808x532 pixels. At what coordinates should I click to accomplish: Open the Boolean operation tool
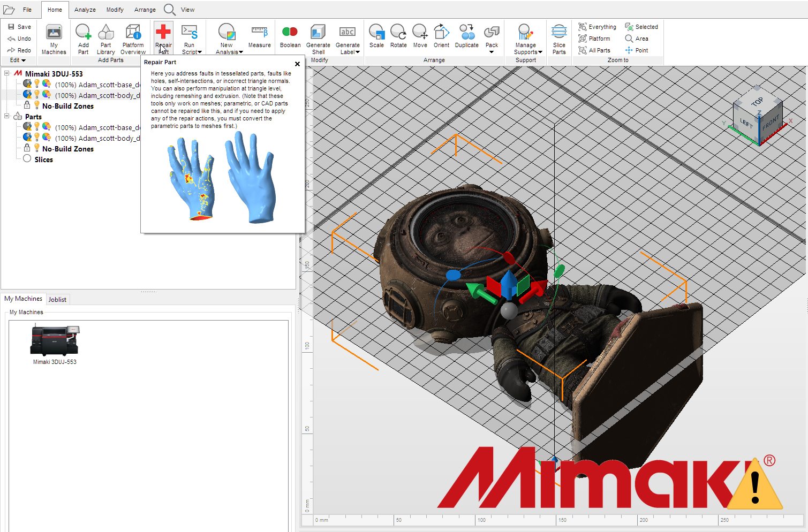[290, 36]
